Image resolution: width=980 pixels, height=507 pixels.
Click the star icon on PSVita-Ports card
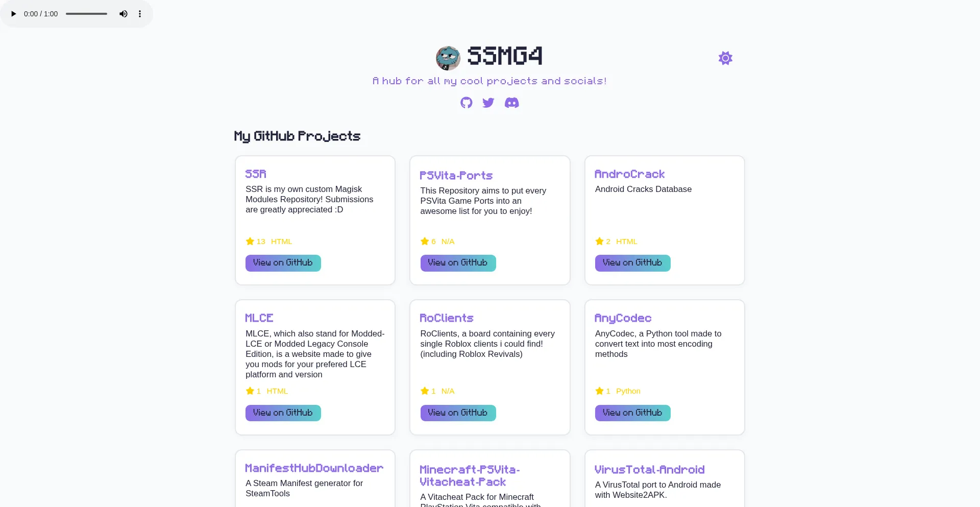(425, 242)
